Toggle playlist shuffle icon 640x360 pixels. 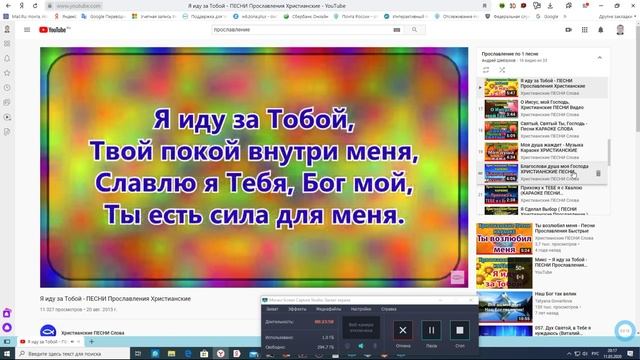[502, 70]
